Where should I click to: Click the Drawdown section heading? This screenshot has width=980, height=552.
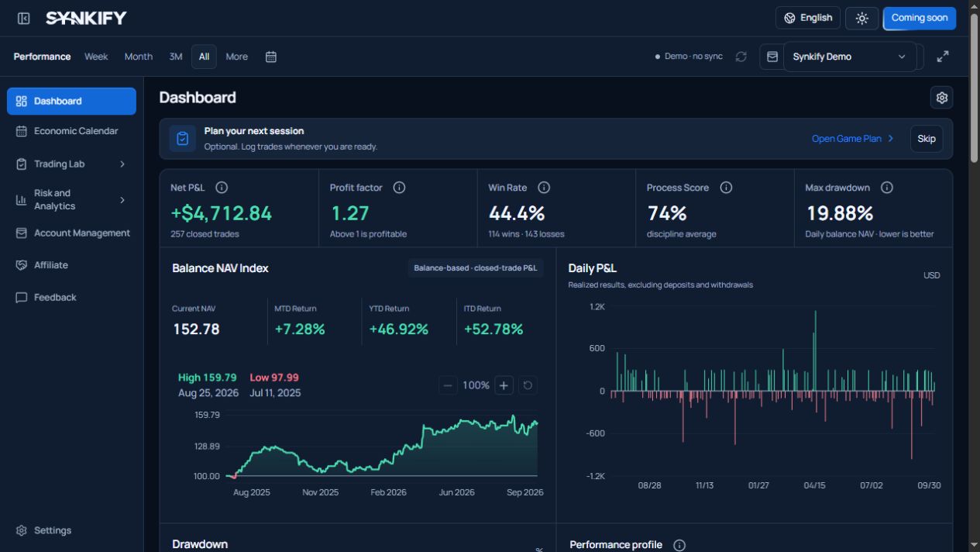[x=200, y=544]
